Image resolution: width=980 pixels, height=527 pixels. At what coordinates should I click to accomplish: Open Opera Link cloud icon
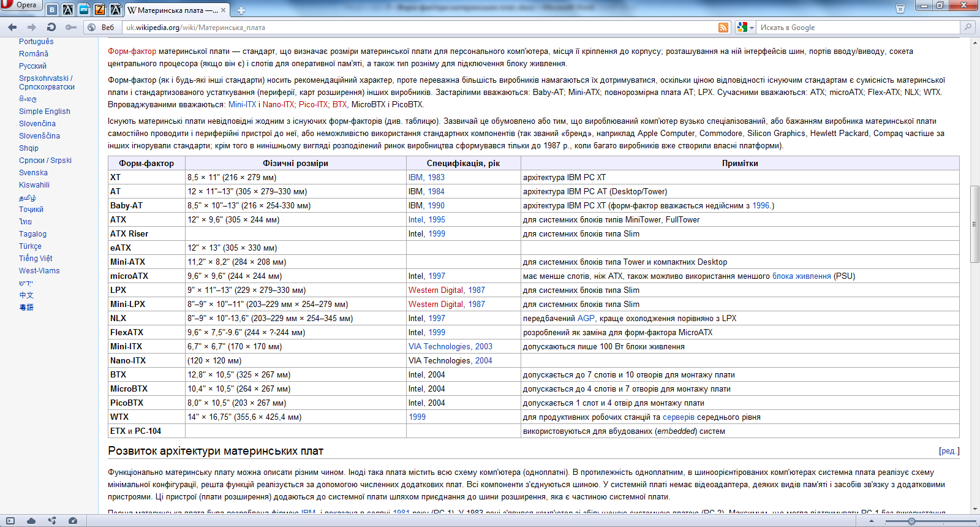[x=31, y=521]
